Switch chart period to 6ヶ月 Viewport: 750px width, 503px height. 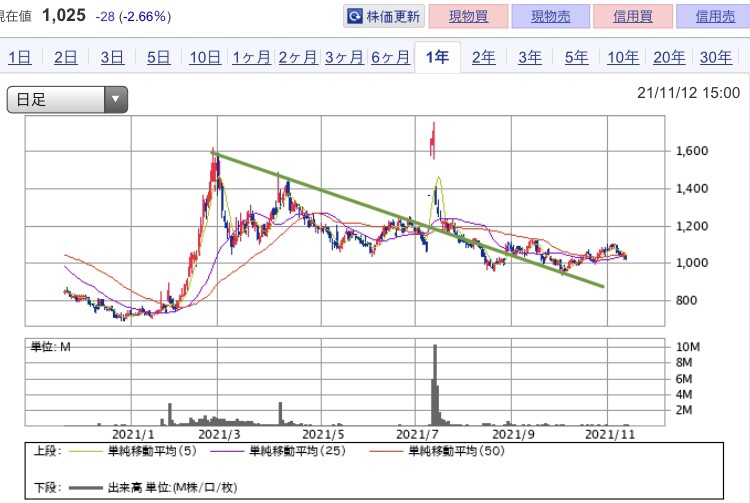click(x=390, y=57)
